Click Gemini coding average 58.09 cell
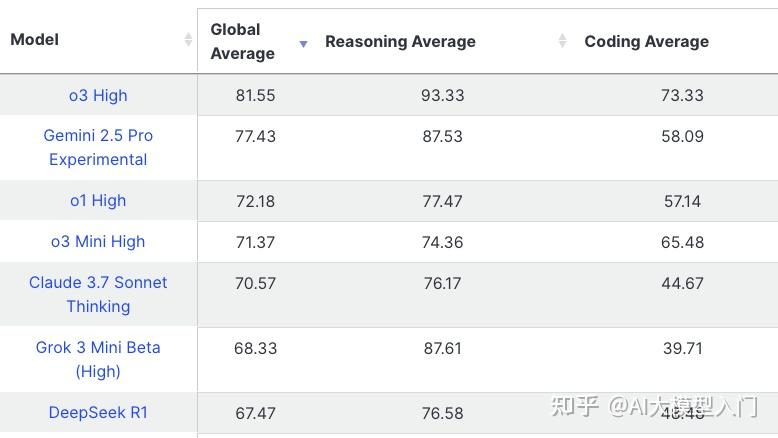778x438 pixels. coord(682,136)
